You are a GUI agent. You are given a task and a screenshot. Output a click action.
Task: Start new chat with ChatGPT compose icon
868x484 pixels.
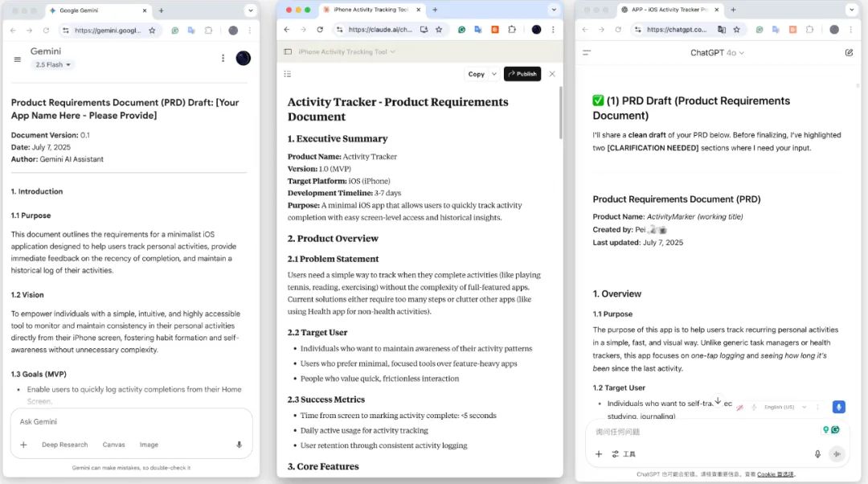[849, 52]
